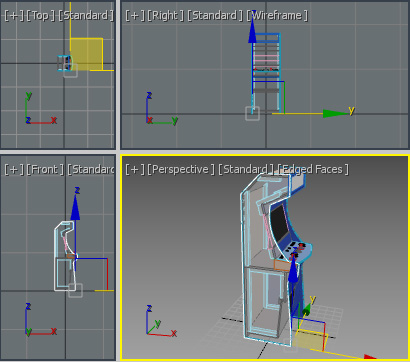Click the Right view label menu
Image resolution: width=410 pixels, height=362 pixels.
pyautogui.click(x=165, y=15)
